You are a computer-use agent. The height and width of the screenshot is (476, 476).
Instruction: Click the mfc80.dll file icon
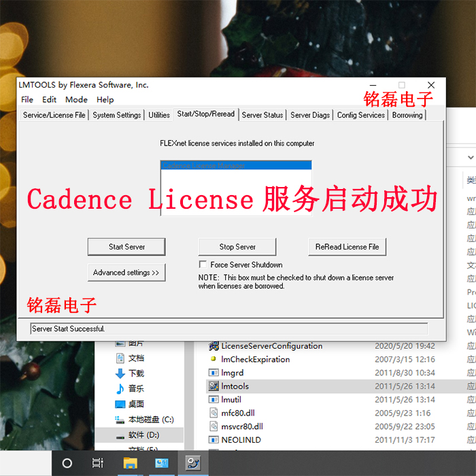[x=214, y=413]
